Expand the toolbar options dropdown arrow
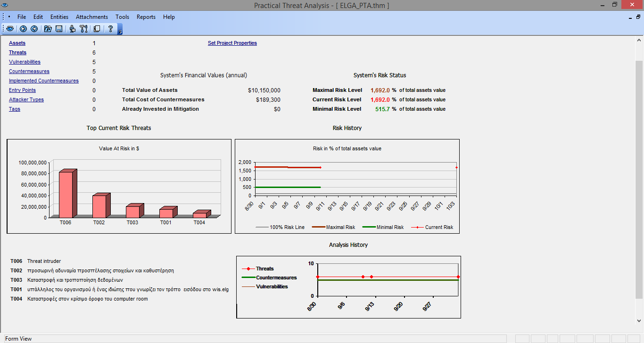644x343 pixels. point(120,32)
